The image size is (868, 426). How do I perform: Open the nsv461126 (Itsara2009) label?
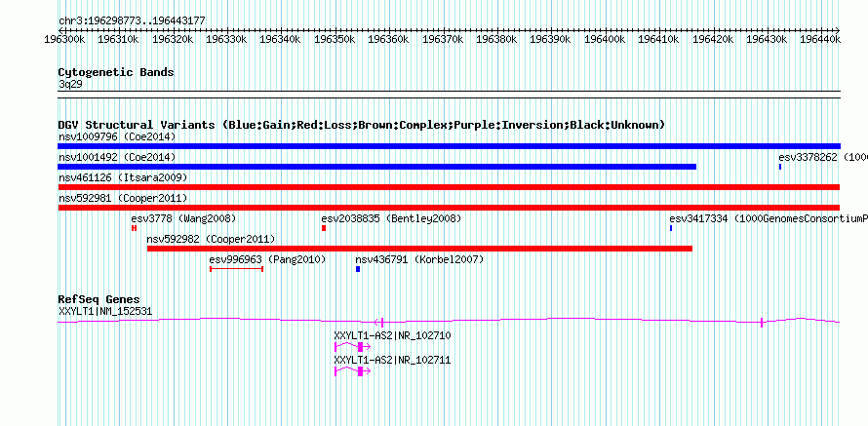point(123,177)
